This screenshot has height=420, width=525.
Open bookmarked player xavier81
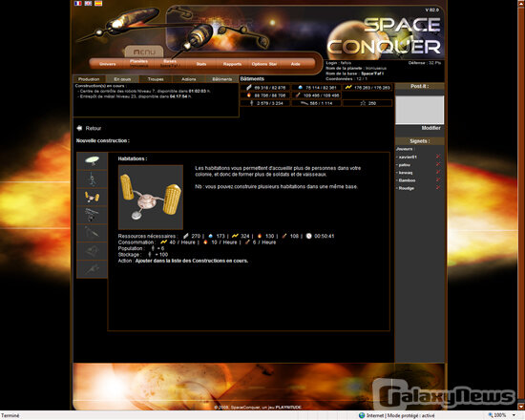coord(408,157)
